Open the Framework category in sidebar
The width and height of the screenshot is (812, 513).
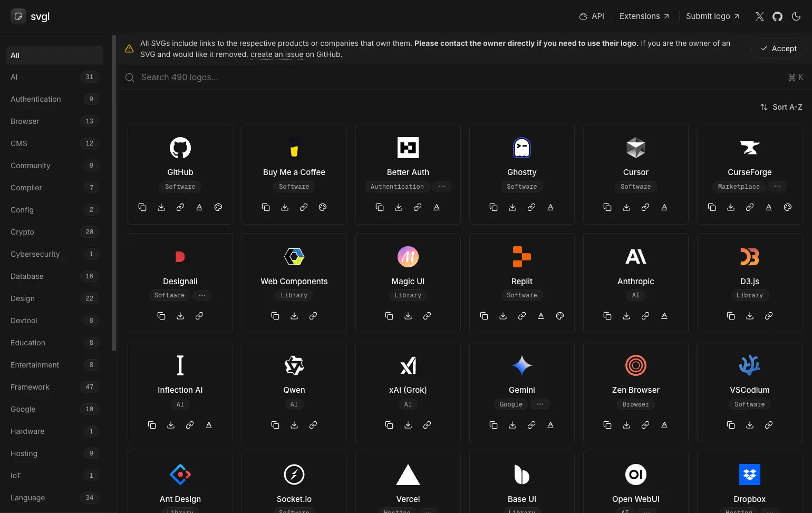click(x=55, y=387)
